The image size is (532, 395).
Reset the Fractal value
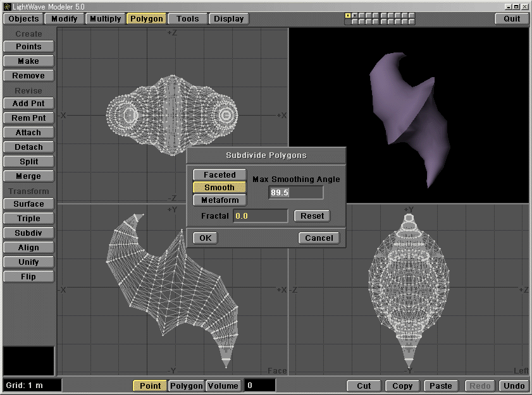tap(312, 216)
